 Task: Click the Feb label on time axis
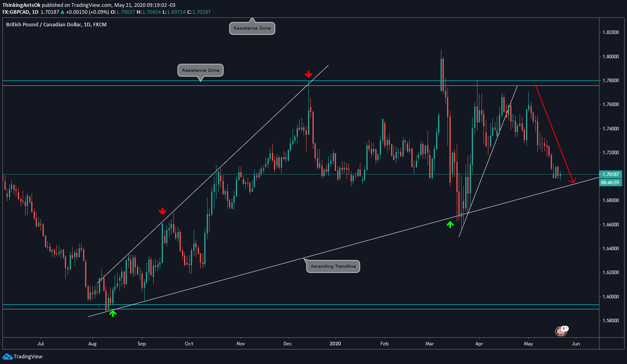click(385, 344)
